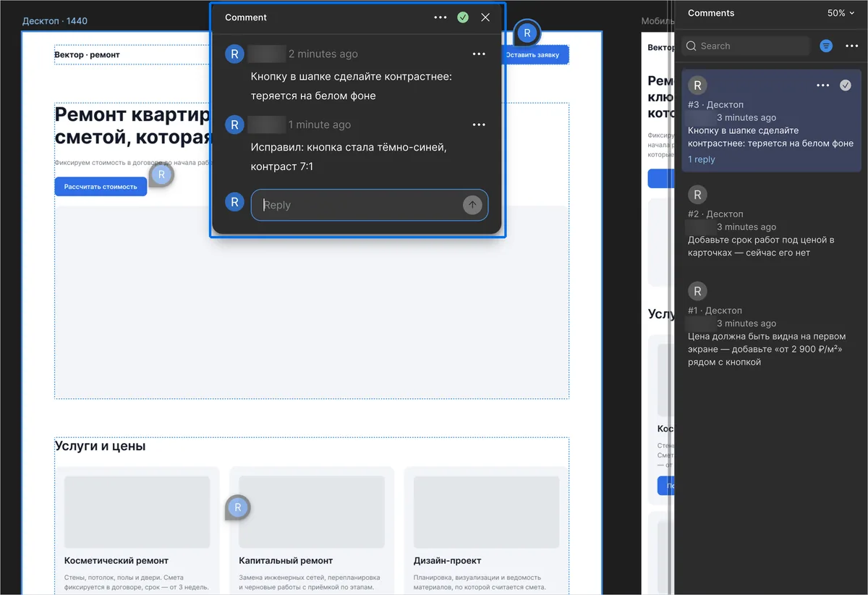868x595 pixels.
Task: Open the Comments panel more options menu
Action: pyautogui.click(x=852, y=46)
